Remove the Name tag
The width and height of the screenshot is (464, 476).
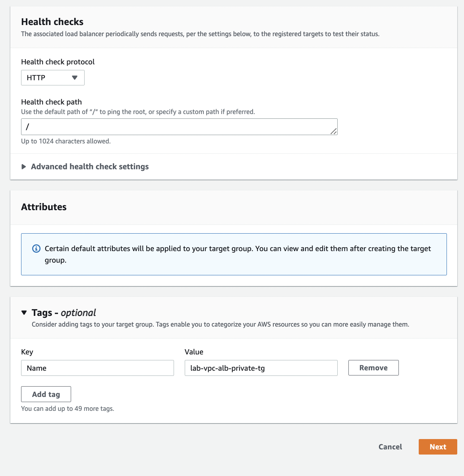[x=373, y=368]
